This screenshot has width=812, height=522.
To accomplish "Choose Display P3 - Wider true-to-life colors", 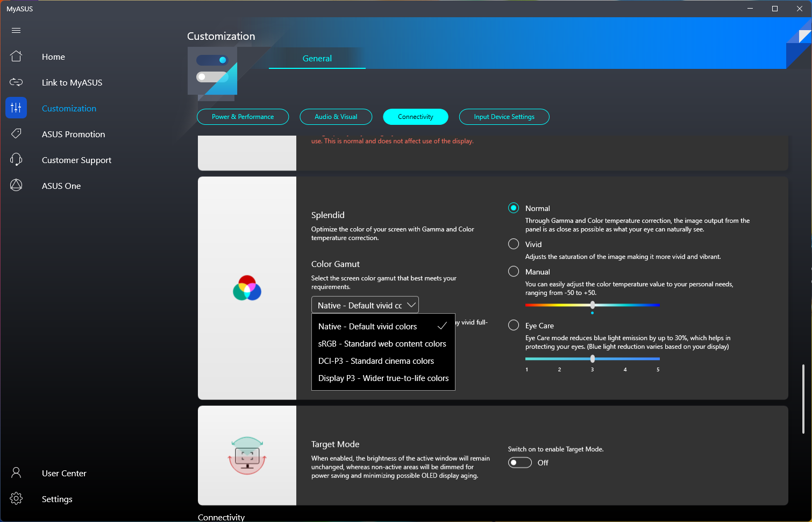I will [x=383, y=378].
